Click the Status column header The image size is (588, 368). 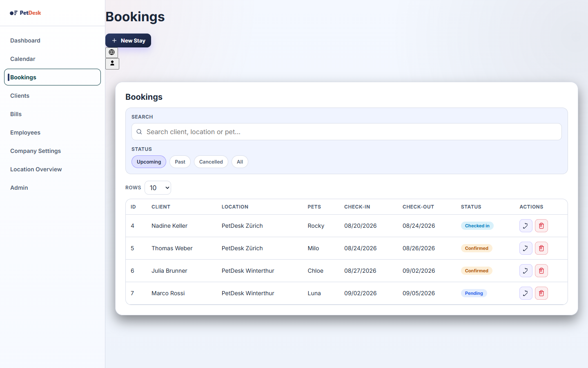tap(471, 207)
